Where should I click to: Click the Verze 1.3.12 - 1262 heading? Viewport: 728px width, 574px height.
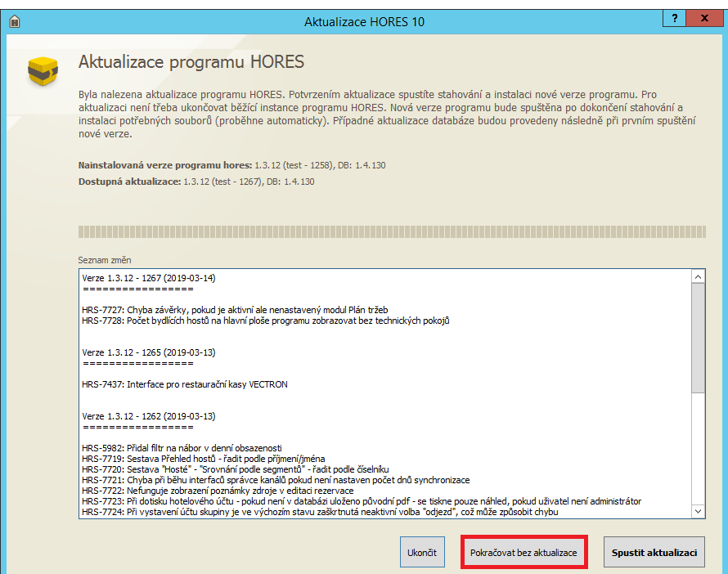[x=149, y=416]
